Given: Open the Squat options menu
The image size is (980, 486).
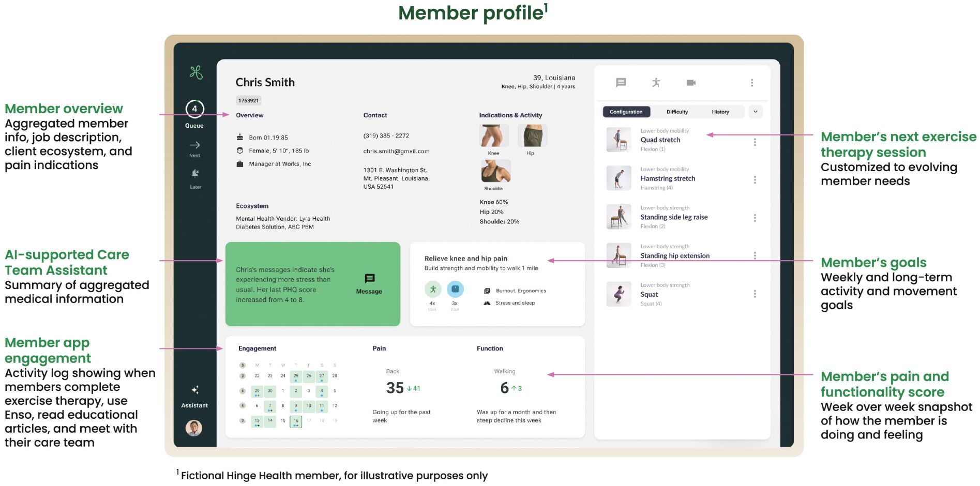Looking at the screenshot, I should 755,294.
